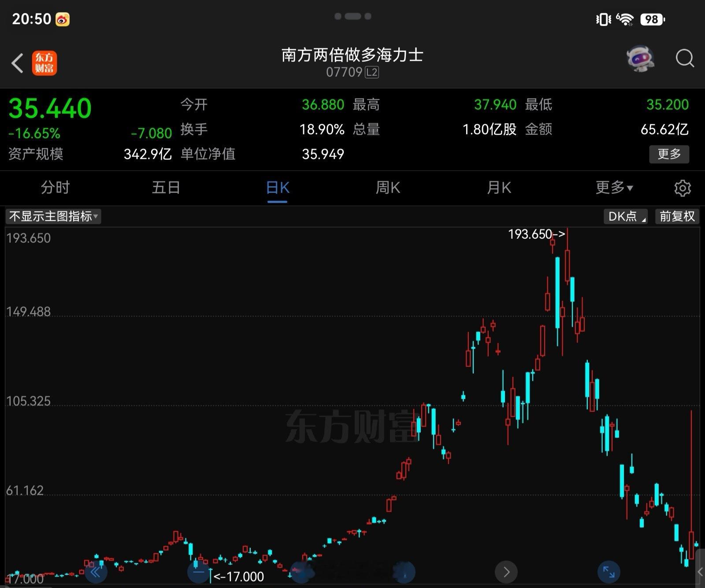
Task: Tap the status bar clock 20:50
Action: point(32,19)
